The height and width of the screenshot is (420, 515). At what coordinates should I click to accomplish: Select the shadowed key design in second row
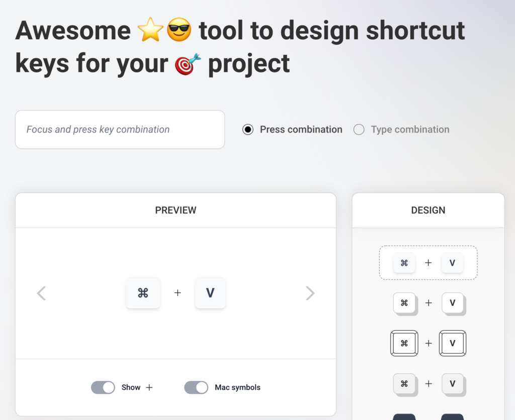[x=428, y=303]
